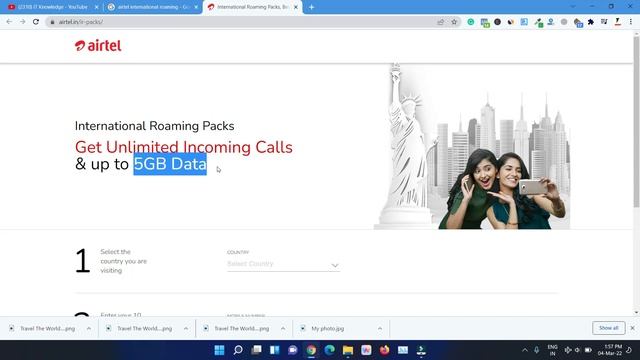Viewport: 640px width, 360px height.
Task: Open the dark circle extension icon
Action: [497, 22]
